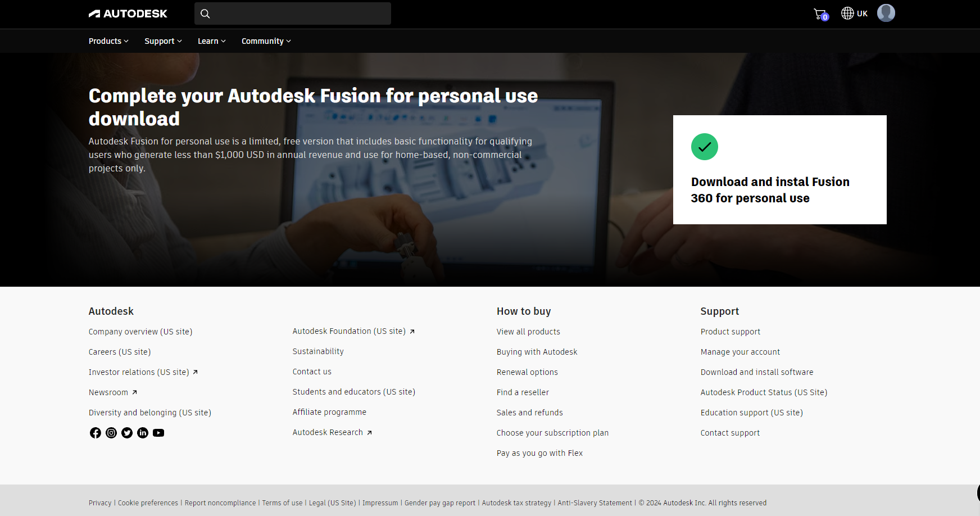Click Download and instal Fusion 360 card
This screenshot has width=980, height=516.
click(780, 170)
